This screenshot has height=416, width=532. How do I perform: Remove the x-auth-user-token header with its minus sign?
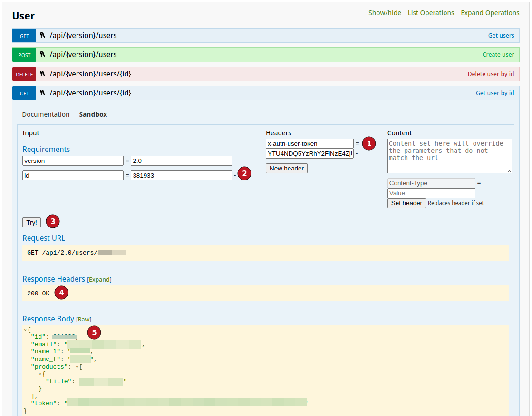357,153
